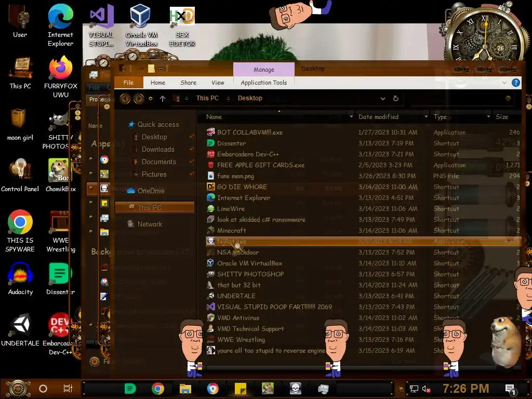Open skull NjRat icon on taskbar

pyautogui.click(x=296, y=389)
